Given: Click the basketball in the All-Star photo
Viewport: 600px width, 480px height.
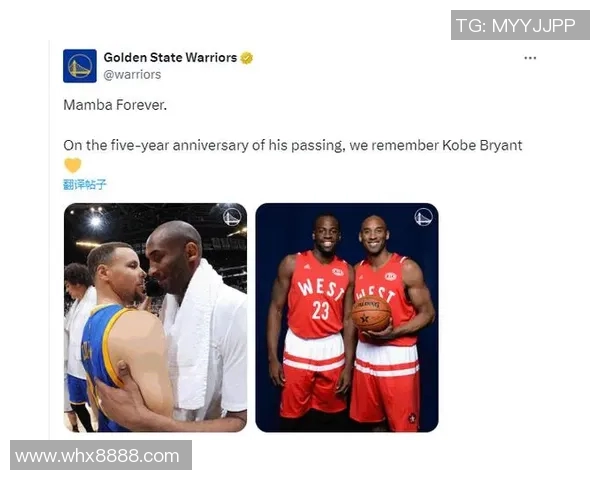Looking at the screenshot, I should pyautogui.click(x=372, y=313).
